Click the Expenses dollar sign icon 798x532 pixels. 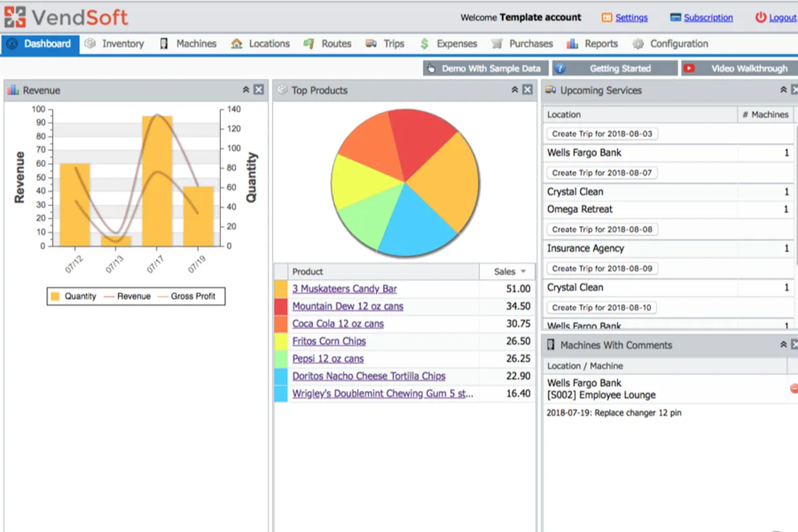(424, 44)
